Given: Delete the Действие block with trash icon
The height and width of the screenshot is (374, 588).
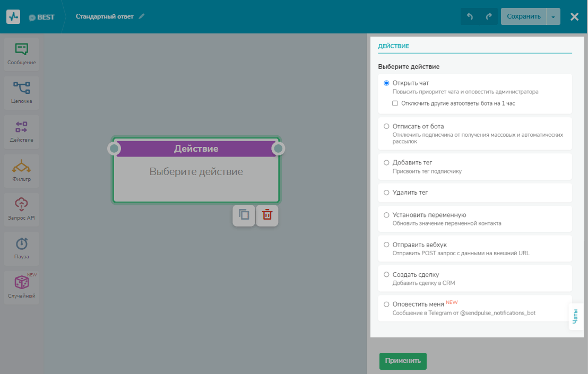Looking at the screenshot, I should [267, 215].
